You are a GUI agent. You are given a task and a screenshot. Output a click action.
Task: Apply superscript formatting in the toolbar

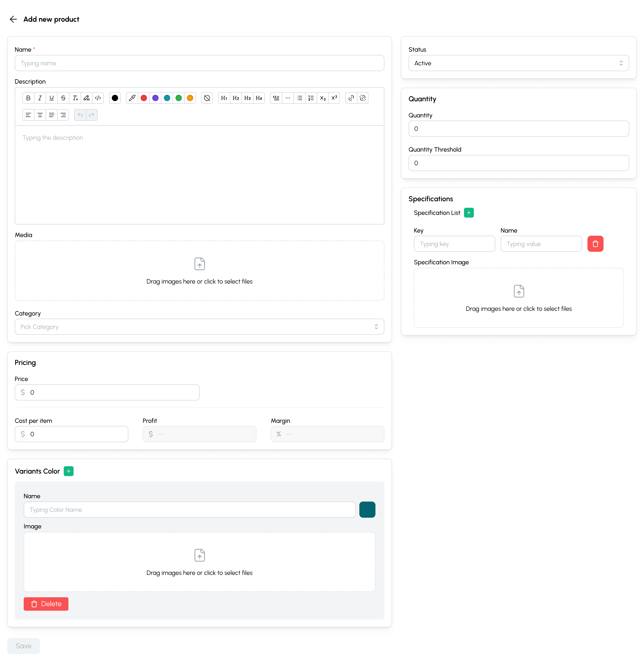(x=334, y=98)
